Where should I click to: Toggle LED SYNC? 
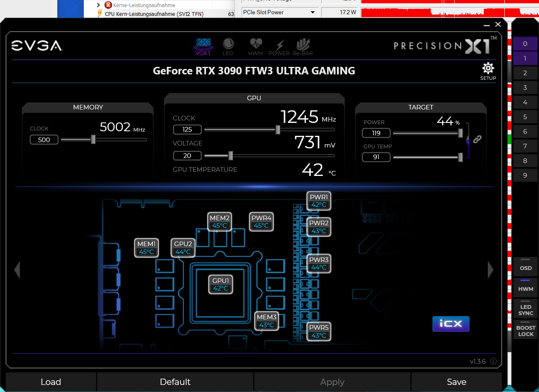tap(526, 308)
